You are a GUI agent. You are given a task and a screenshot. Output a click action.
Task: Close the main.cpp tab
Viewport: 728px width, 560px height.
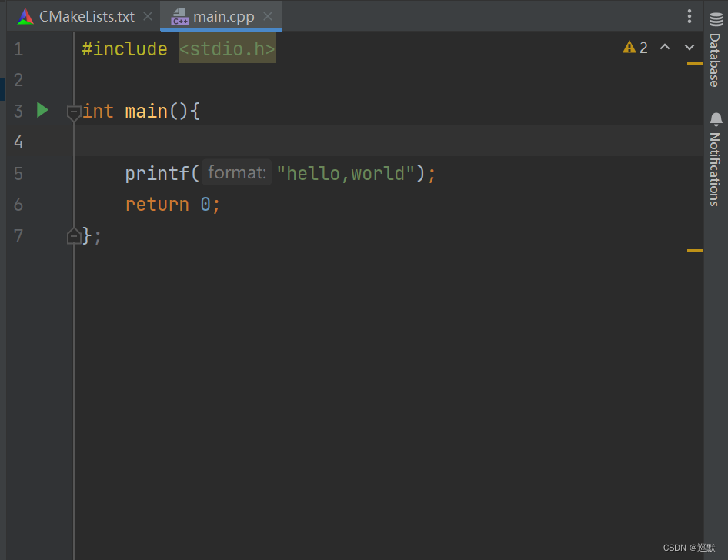268,16
